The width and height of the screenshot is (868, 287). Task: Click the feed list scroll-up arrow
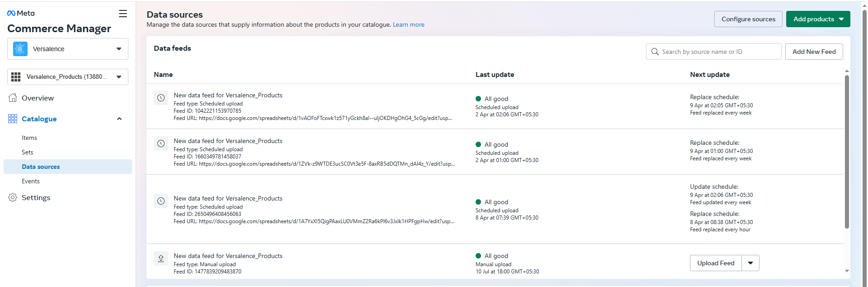pos(847,71)
